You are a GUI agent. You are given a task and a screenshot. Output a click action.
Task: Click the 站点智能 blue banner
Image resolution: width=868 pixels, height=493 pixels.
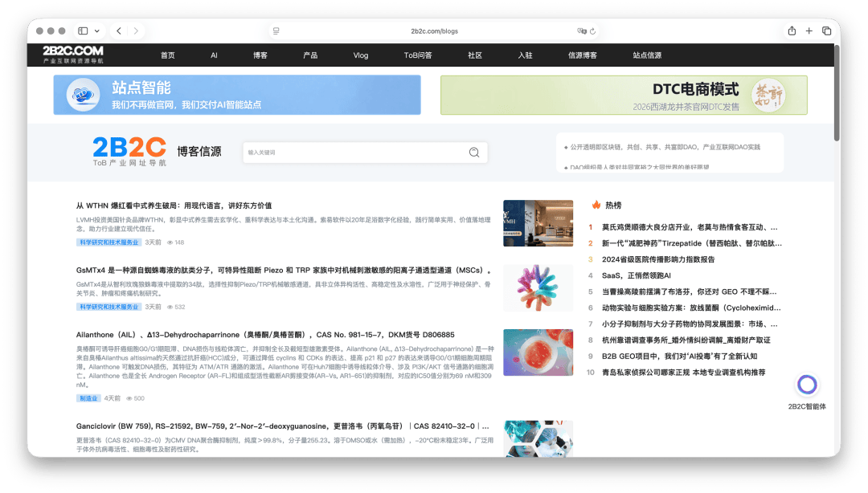tap(237, 95)
